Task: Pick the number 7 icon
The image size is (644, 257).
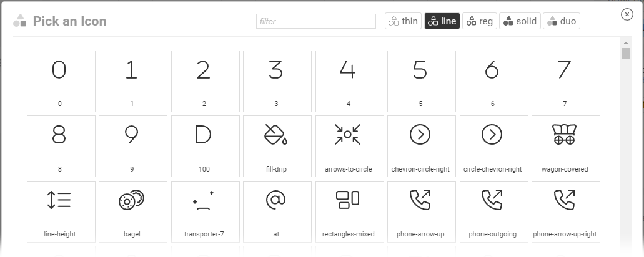Action: pos(565,81)
